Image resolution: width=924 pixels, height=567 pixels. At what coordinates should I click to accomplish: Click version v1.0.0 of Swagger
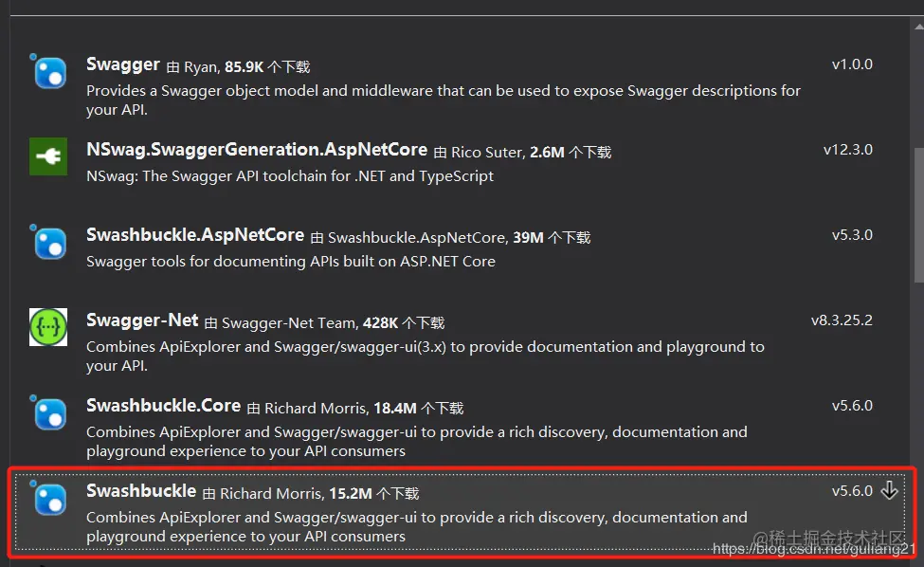click(x=852, y=64)
